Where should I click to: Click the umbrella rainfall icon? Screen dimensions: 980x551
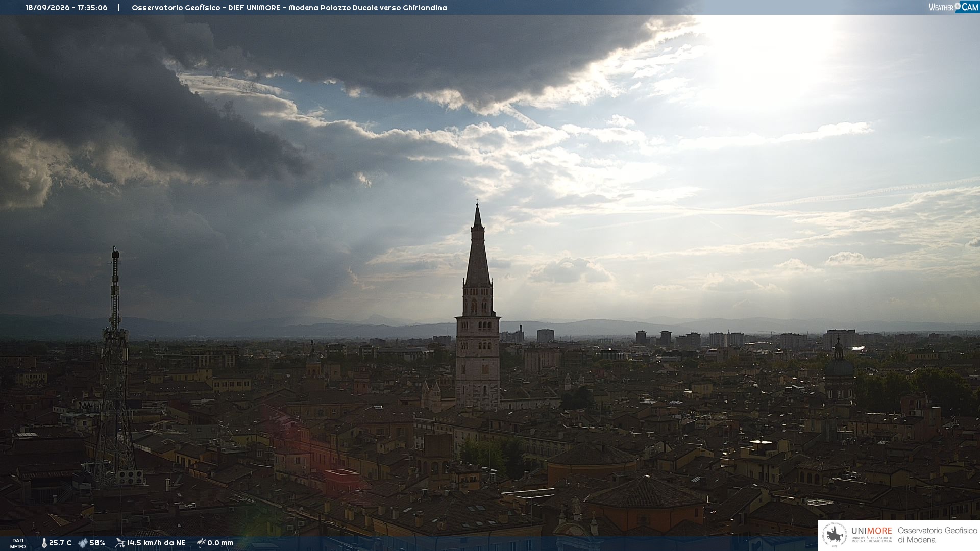coord(201,543)
